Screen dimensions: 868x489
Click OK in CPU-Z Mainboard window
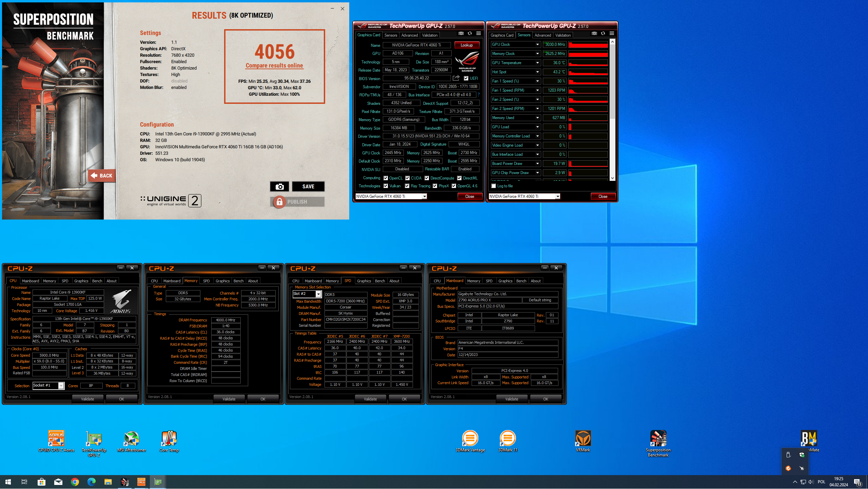pos(546,399)
